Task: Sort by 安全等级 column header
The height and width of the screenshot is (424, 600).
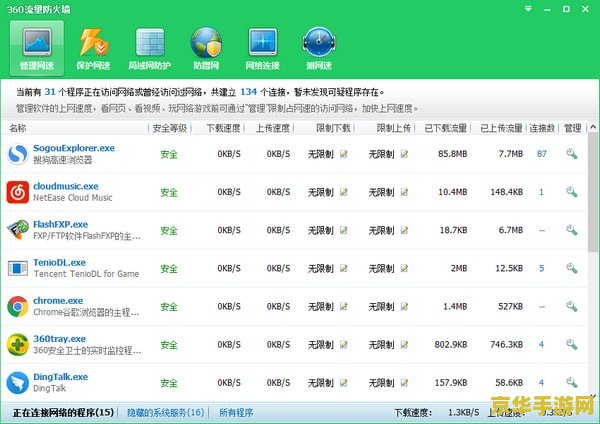Action: [170, 128]
